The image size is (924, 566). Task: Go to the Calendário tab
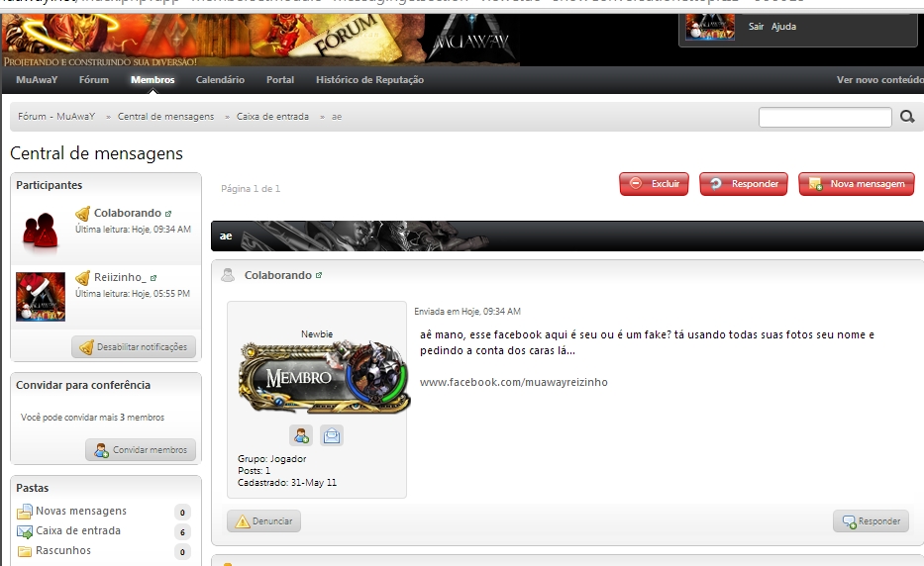point(220,80)
